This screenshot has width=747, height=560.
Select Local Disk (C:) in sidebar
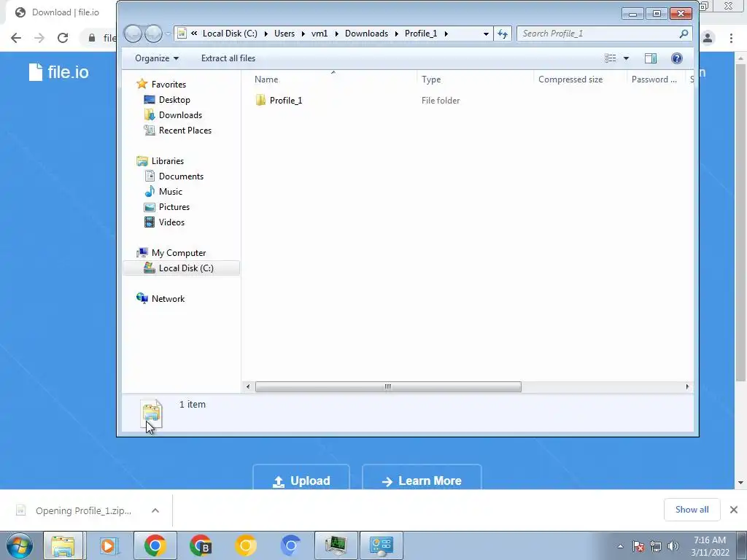[182, 268]
